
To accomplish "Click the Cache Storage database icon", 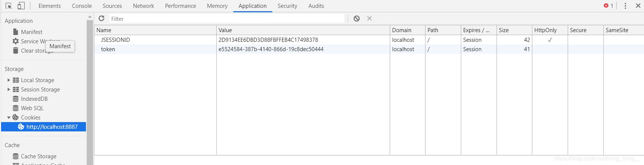I will click(x=16, y=156).
